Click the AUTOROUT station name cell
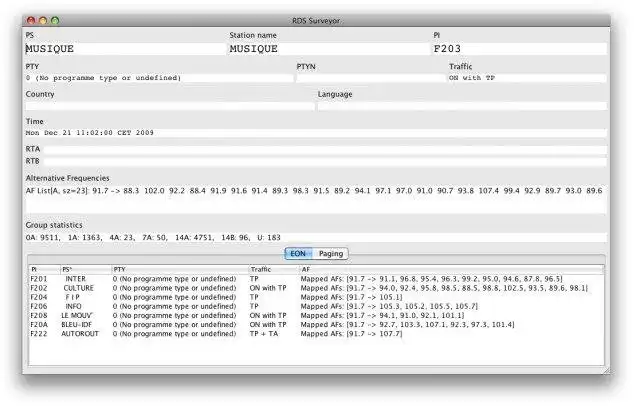The height and width of the screenshot is (406, 640). (x=80, y=334)
